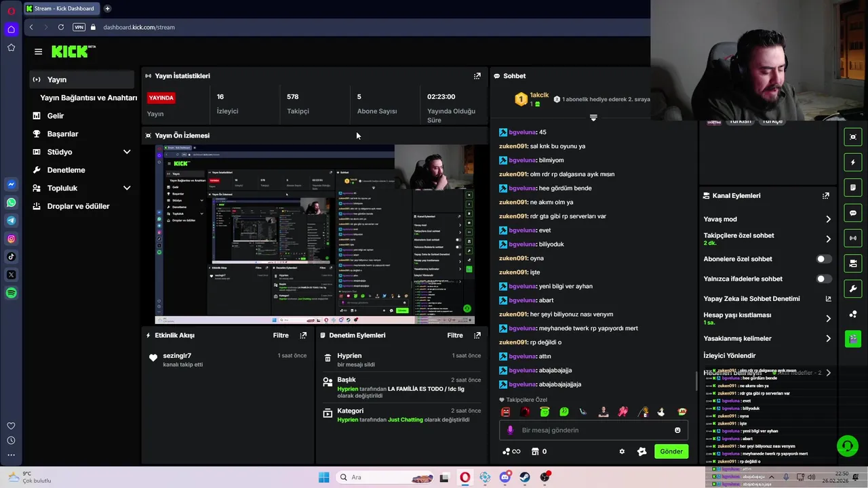Open Yavaş mod options arrow
Image resolution: width=868 pixels, height=488 pixels.
828,220
